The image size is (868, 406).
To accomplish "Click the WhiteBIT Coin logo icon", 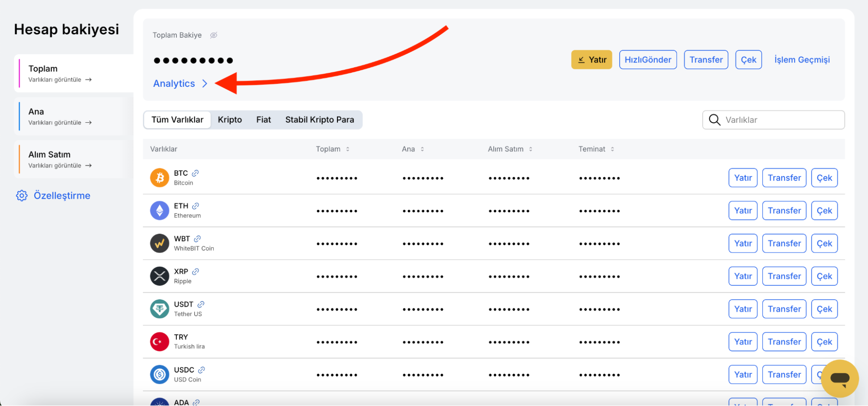I will coord(159,243).
